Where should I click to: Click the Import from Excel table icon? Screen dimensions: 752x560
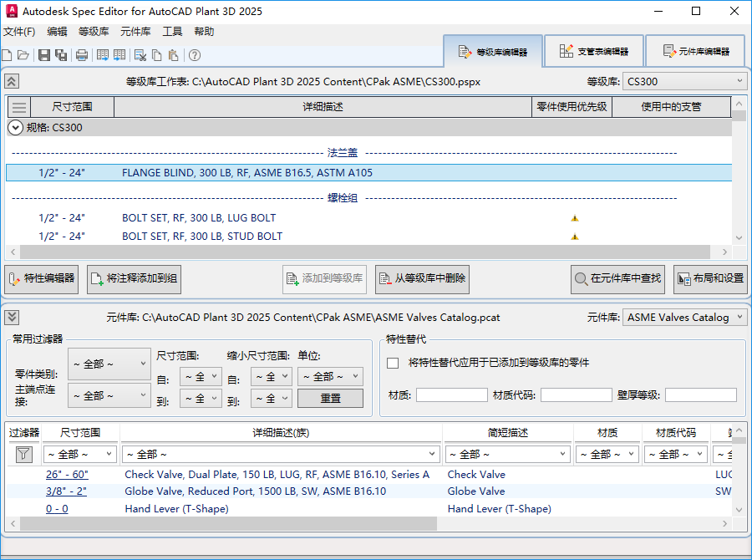(x=119, y=55)
